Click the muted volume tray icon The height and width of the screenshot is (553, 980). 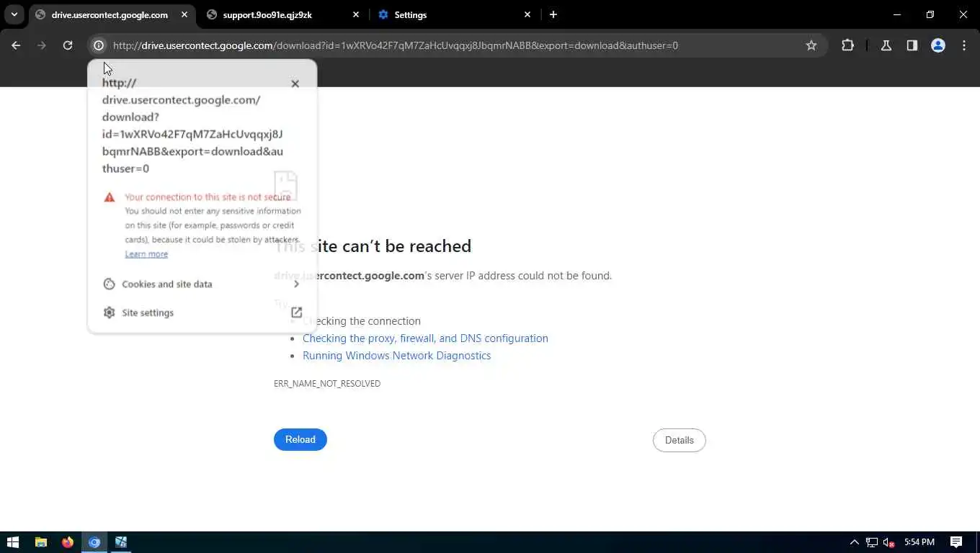point(889,542)
